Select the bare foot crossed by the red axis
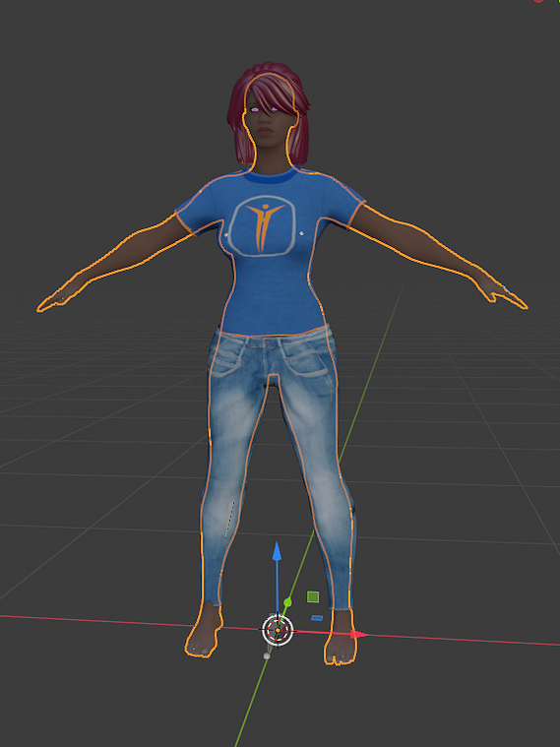This screenshot has width=560, height=747. pyautogui.click(x=341, y=639)
